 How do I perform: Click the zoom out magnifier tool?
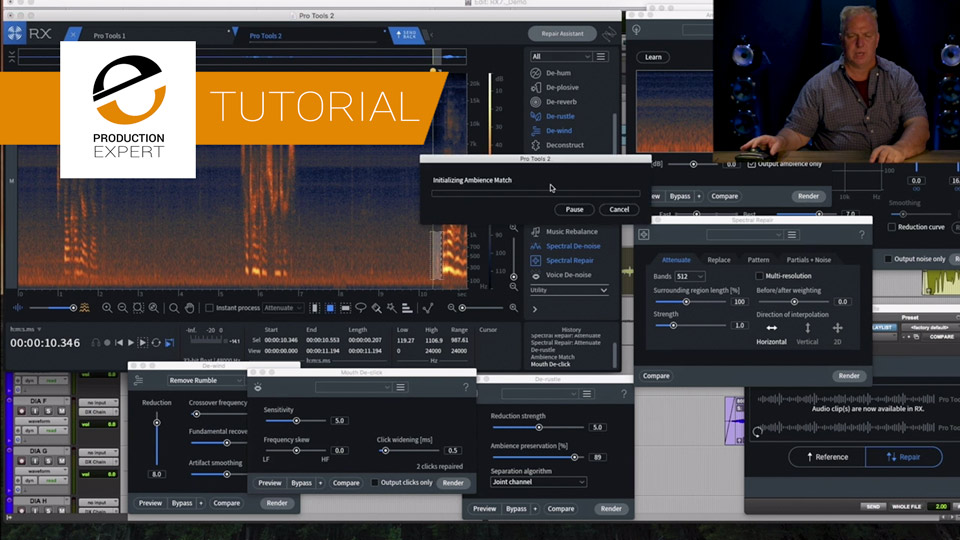[122, 308]
